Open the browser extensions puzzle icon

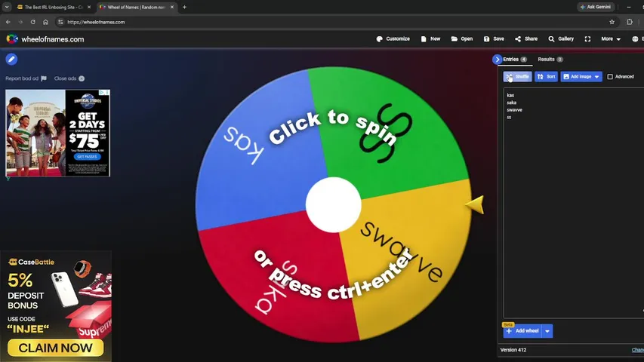coord(630,22)
